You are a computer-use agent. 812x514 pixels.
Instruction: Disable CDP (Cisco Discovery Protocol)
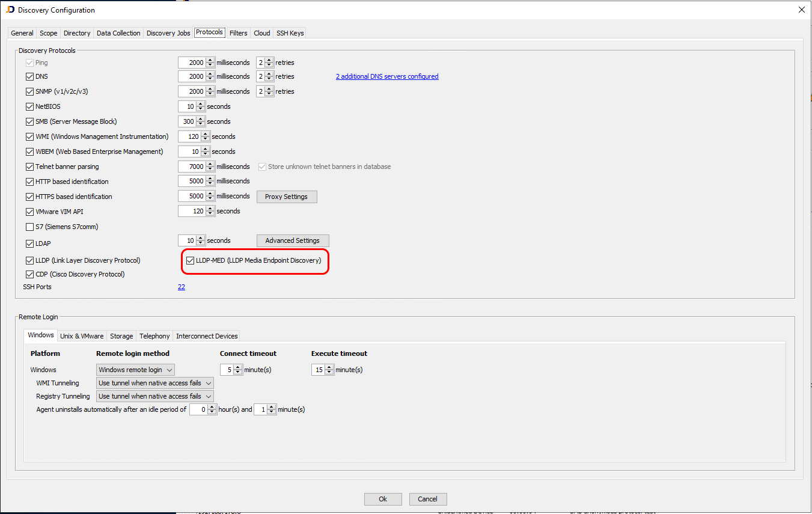29,274
